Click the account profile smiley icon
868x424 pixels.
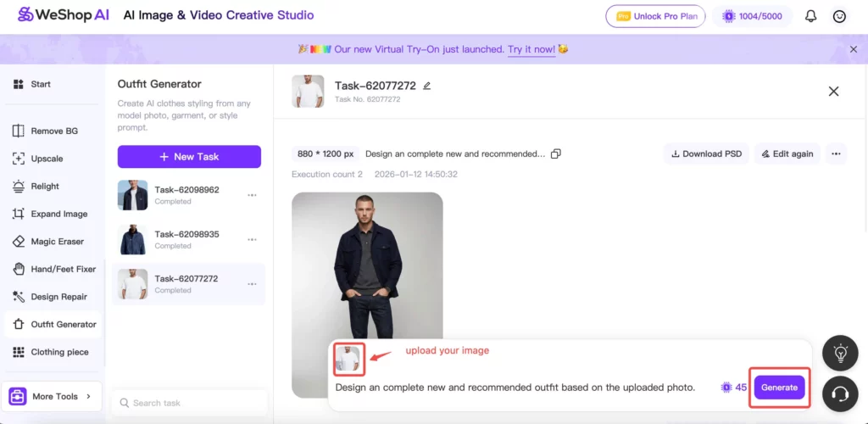click(839, 16)
